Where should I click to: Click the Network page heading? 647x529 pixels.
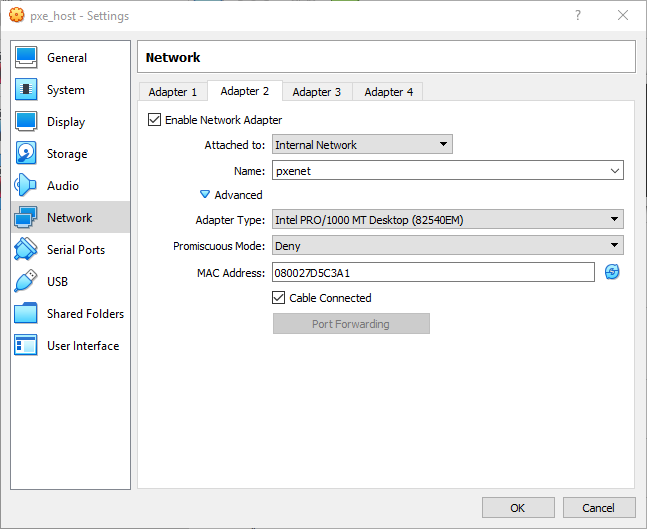pyautogui.click(x=173, y=57)
